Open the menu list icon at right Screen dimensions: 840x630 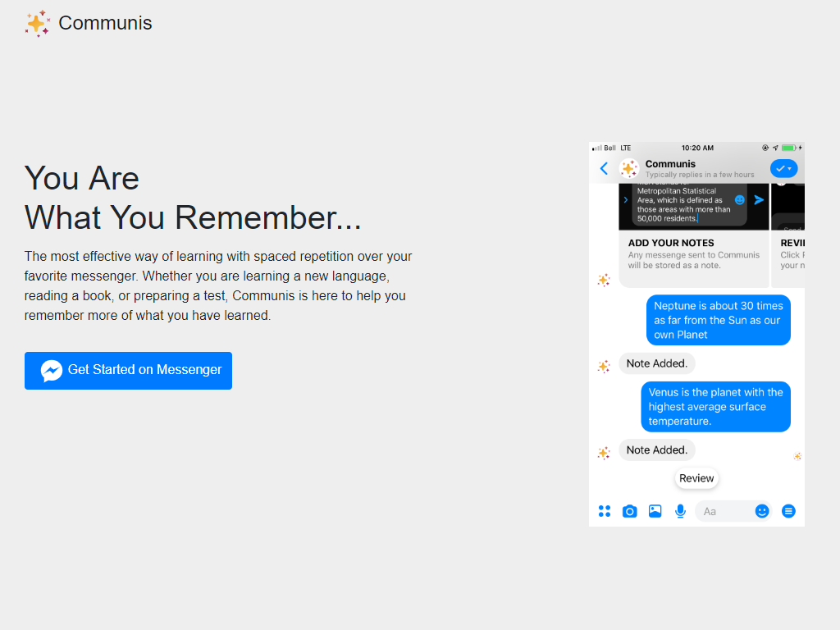click(x=788, y=511)
